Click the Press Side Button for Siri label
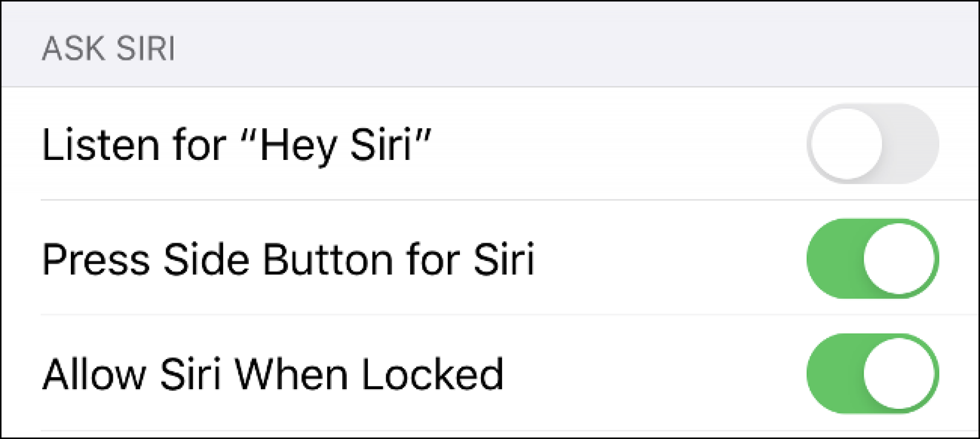 pos(288,259)
